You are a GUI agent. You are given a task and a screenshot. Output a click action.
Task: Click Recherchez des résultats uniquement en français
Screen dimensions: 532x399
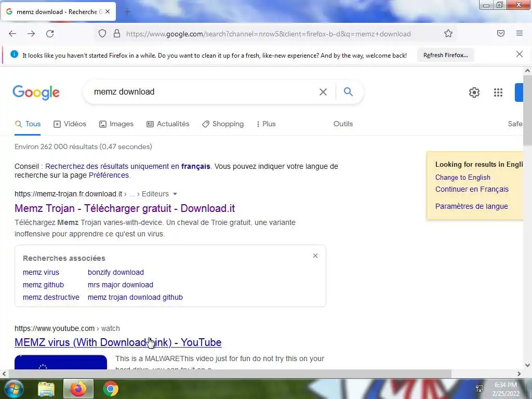click(128, 166)
